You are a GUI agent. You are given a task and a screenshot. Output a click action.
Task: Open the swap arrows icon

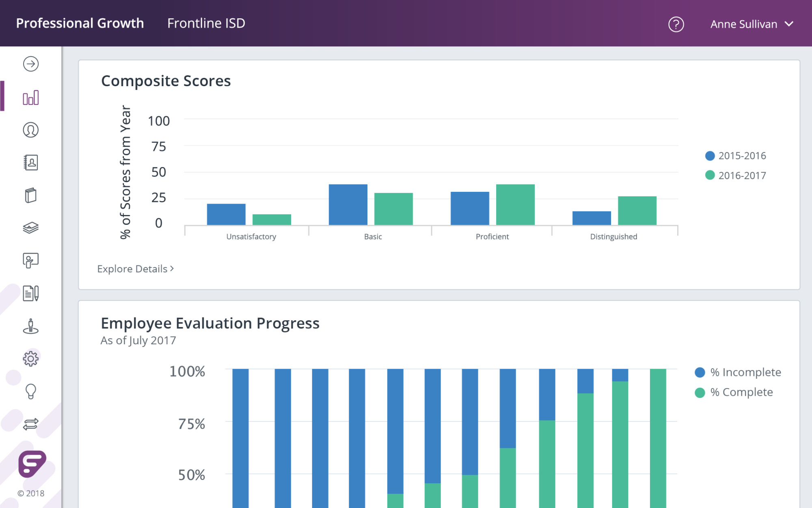click(31, 424)
